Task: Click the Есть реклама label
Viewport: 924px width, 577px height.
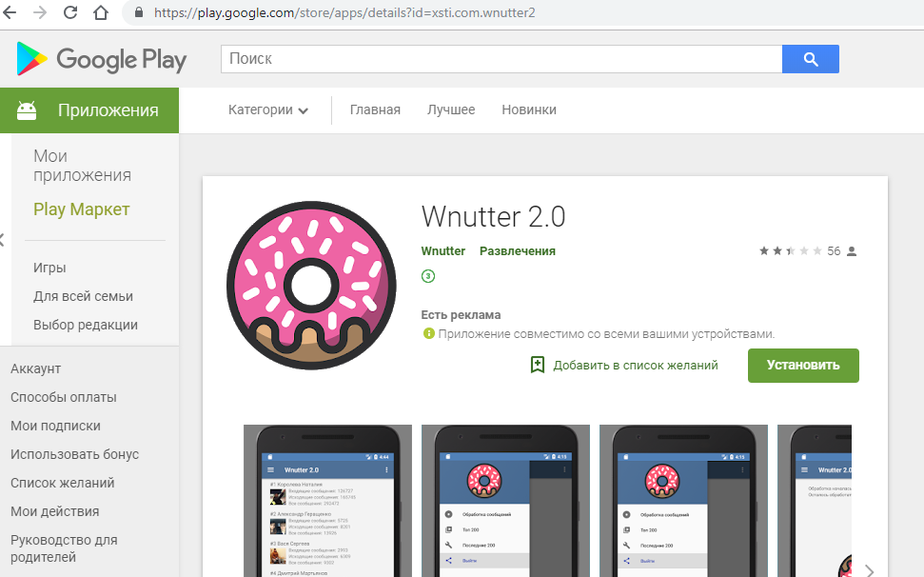Action: click(461, 315)
